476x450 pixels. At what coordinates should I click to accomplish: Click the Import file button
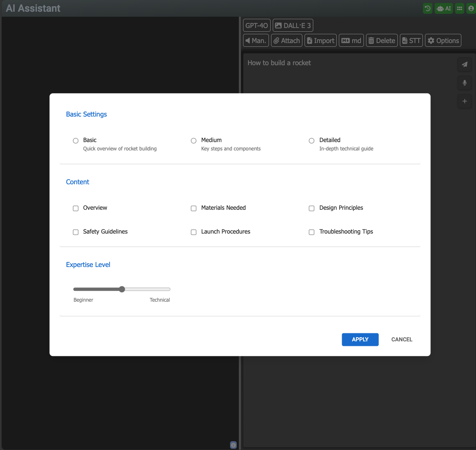tap(320, 41)
